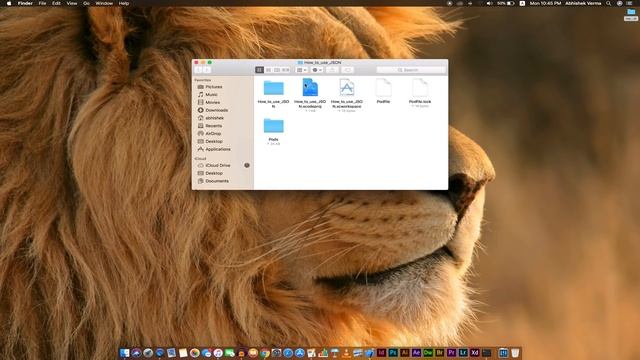The width and height of the screenshot is (640, 360).
Task: Go back in Finder navigation
Action: [198, 70]
